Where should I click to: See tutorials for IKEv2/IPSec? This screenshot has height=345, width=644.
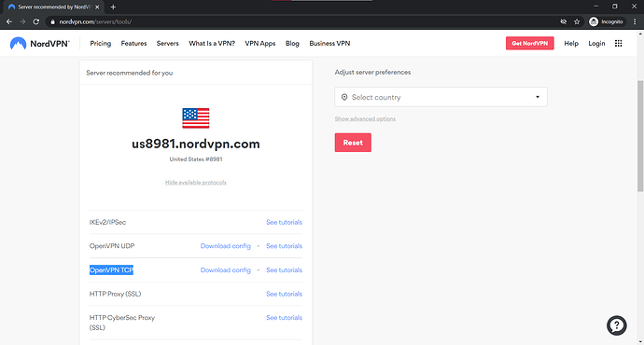point(284,222)
